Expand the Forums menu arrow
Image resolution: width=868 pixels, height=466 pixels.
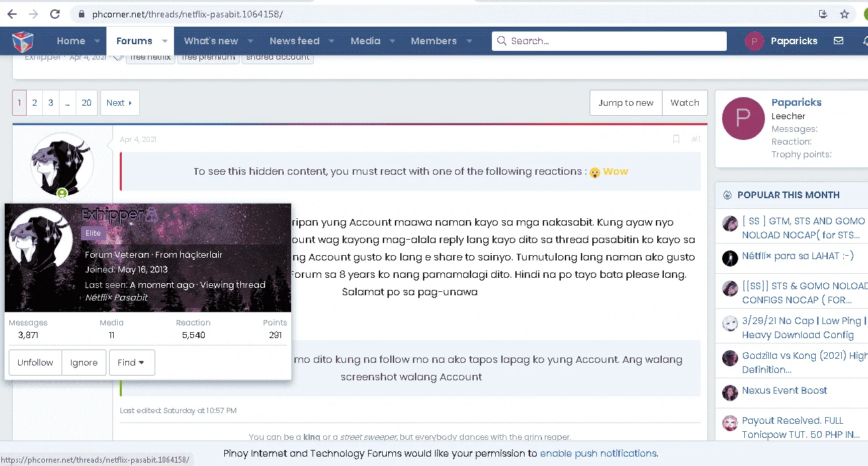[x=164, y=42]
